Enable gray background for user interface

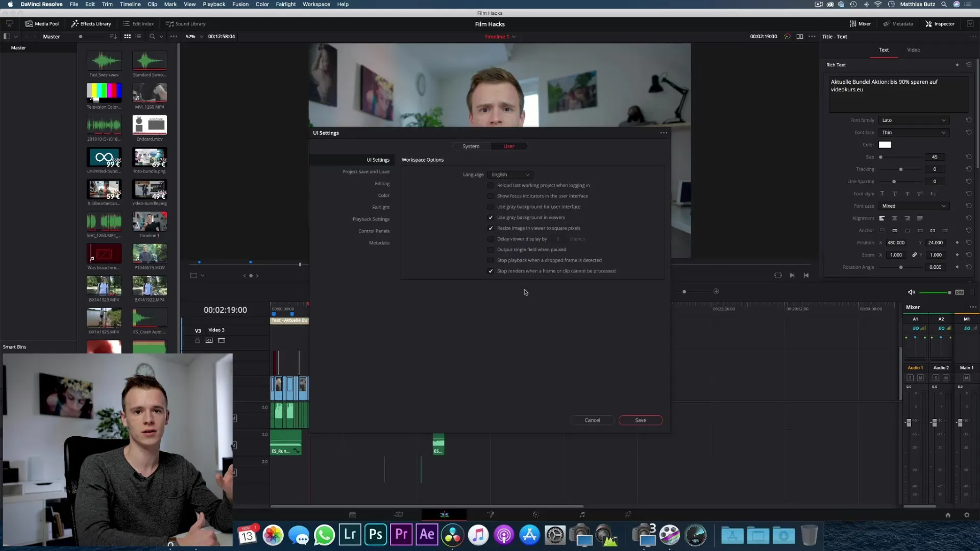click(491, 207)
